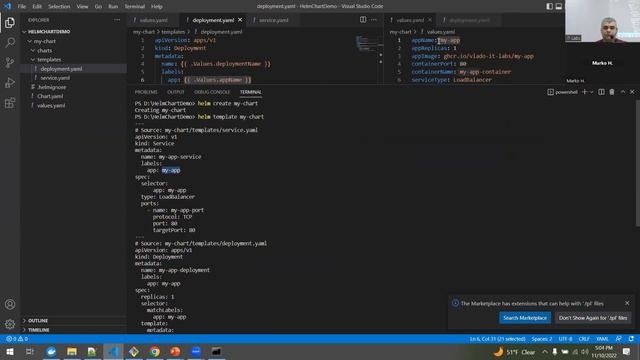This screenshot has height=360, width=640.
Task: Toggle primary side bar layout icon
Action: point(549,6)
